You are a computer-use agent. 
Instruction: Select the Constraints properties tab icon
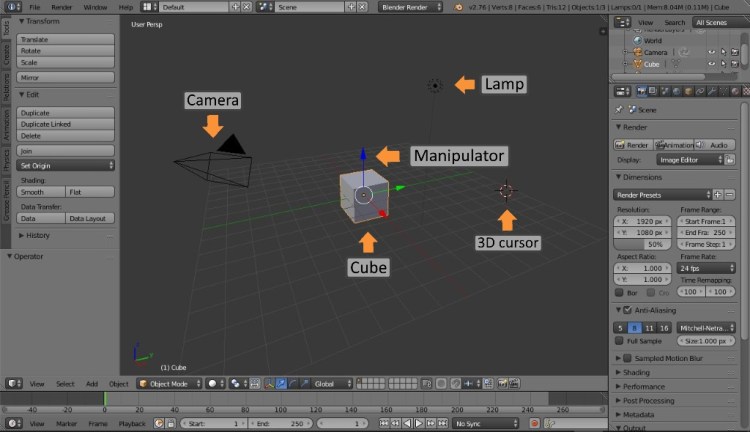point(700,91)
